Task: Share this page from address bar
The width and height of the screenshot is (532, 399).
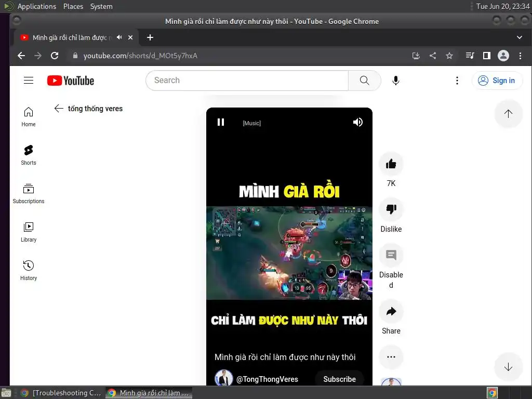Action: [433, 56]
